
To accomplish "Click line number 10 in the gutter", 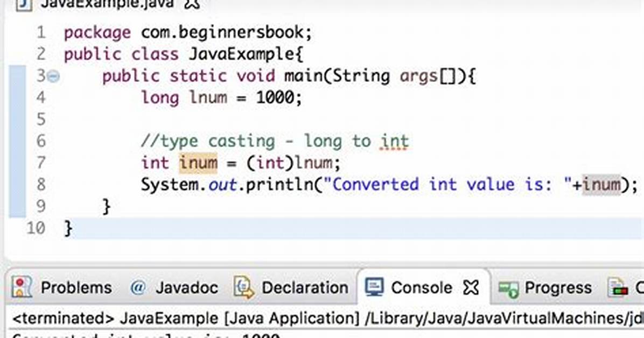I will [36, 228].
